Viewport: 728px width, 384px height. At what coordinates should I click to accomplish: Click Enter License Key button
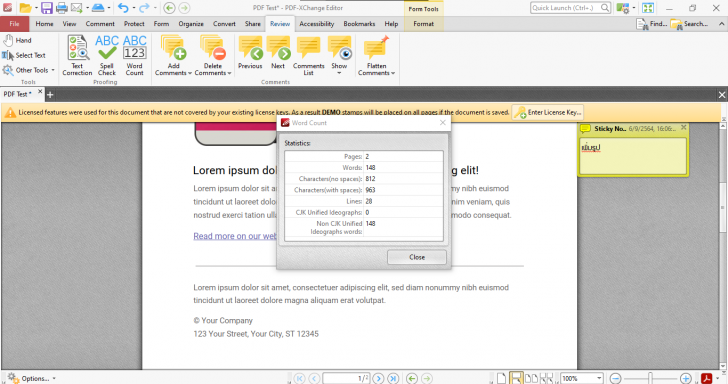pyautogui.click(x=548, y=112)
